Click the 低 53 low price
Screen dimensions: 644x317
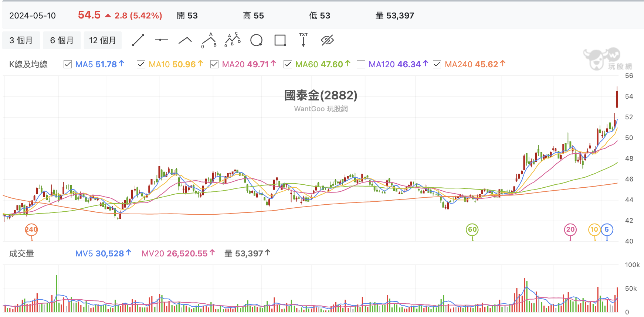point(320,16)
